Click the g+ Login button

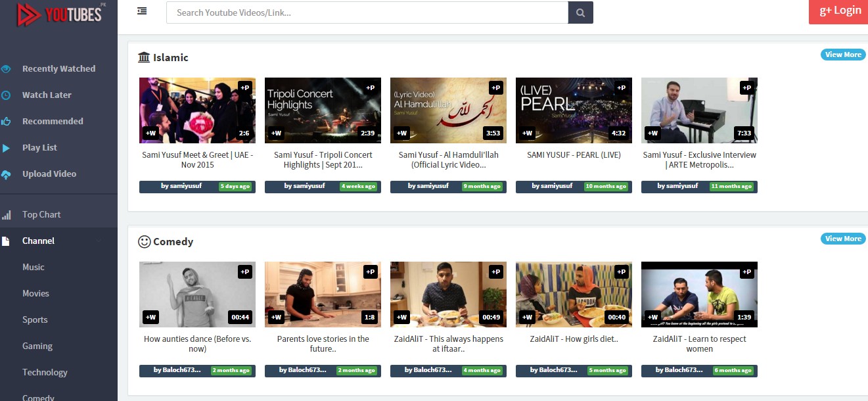(x=838, y=11)
